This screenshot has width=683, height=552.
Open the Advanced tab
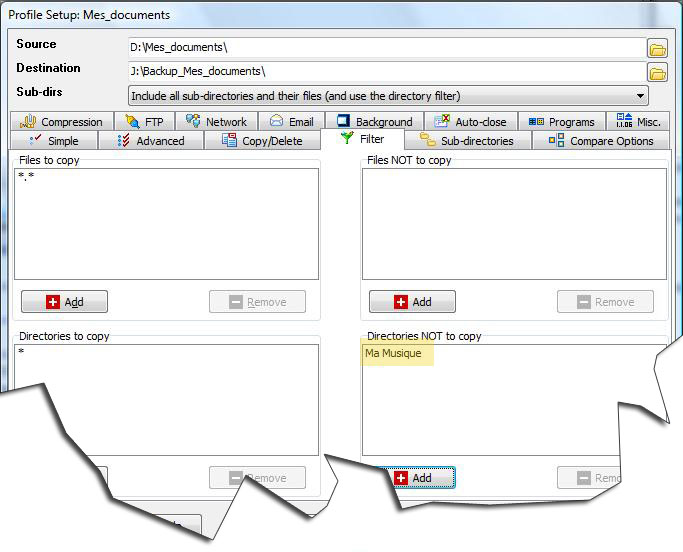tap(151, 141)
